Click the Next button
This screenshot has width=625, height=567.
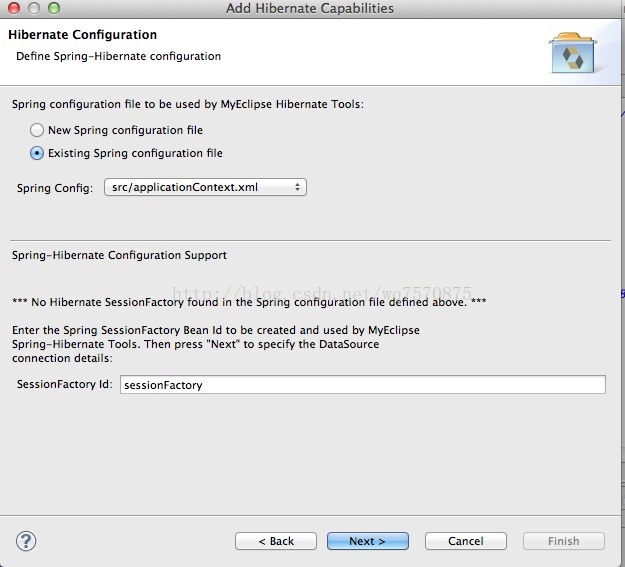coord(368,541)
